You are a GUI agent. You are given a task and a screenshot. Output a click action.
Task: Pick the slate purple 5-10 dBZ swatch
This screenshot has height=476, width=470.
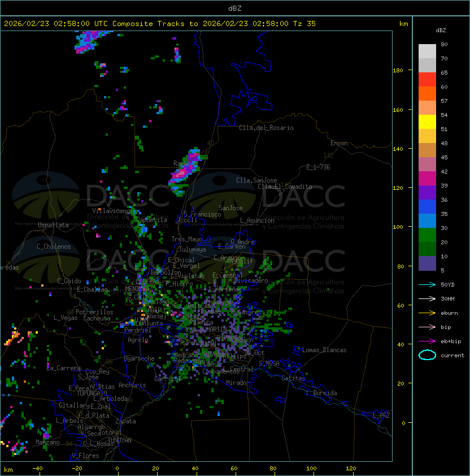coord(427,263)
